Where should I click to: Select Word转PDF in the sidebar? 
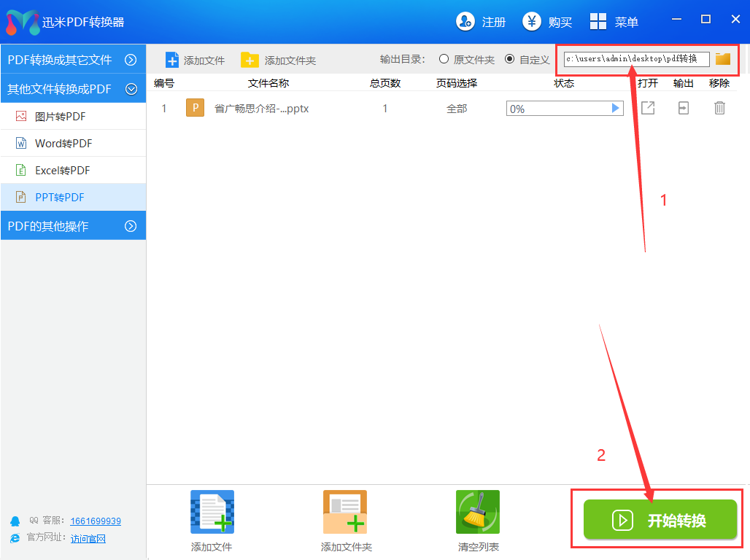point(63,143)
